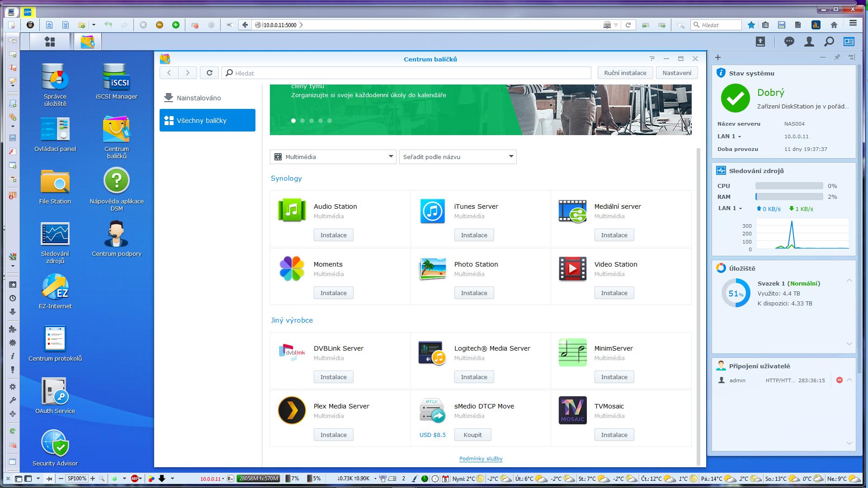This screenshot has height=488, width=868.
Task: Toggle the widgets panel icon in taskbar
Action: (x=849, y=42)
